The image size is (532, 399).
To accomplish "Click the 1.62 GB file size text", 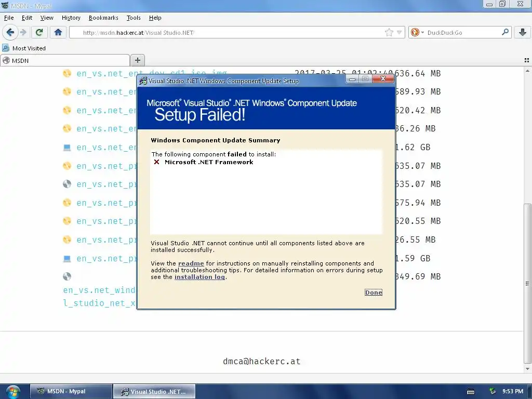I will tap(413, 147).
